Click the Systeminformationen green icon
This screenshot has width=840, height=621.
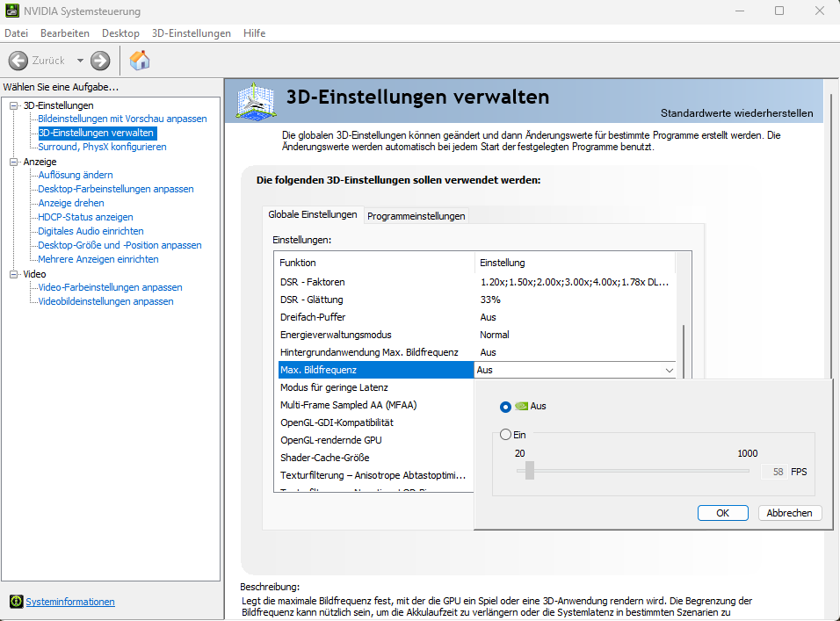coord(17,601)
